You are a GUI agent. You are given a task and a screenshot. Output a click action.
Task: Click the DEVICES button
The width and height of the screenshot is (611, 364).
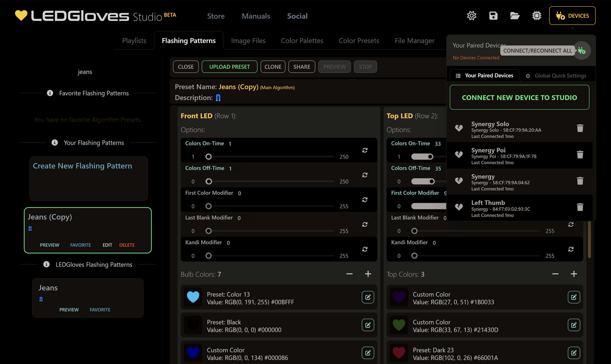[572, 16]
